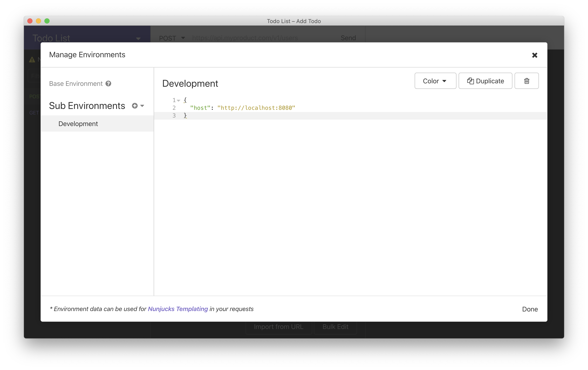Click the Done button
The width and height of the screenshot is (588, 370).
pyautogui.click(x=530, y=309)
